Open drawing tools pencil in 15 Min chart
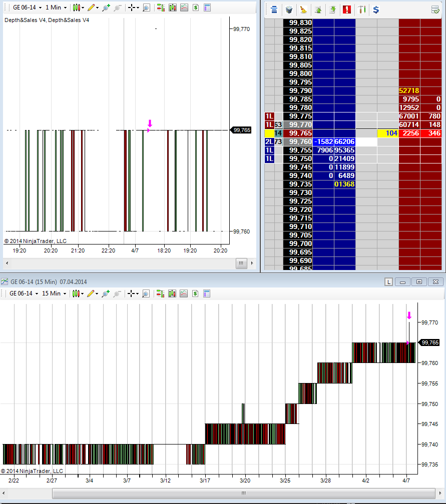This screenshot has width=446, height=504. click(x=91, y=293)
